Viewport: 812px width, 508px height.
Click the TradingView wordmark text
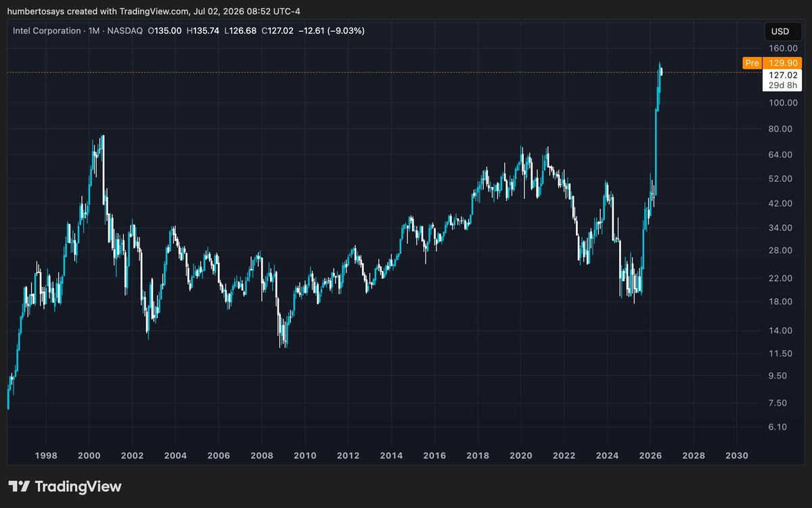click(x=78, y=486)
